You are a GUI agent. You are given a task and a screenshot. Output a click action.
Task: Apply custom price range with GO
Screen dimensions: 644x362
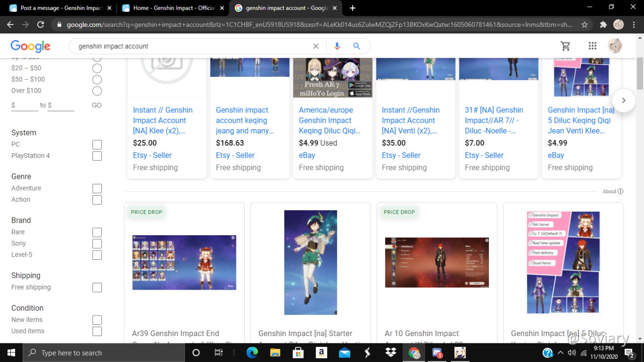[96, 105]
